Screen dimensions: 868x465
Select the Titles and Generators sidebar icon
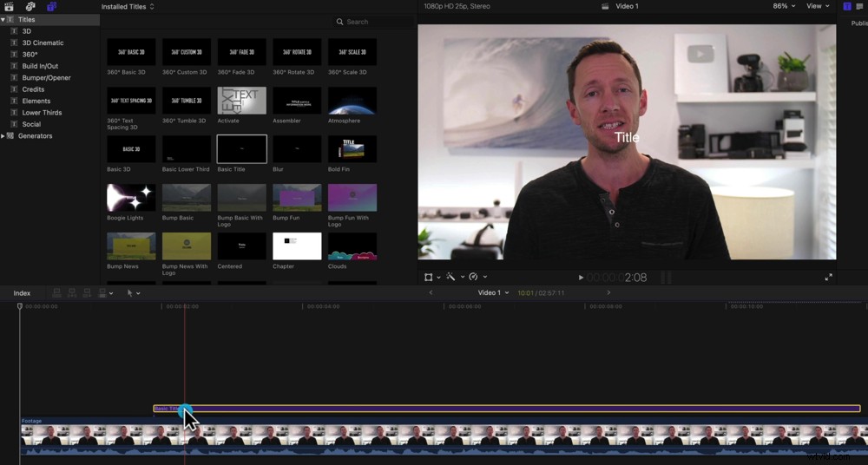click(51, 7)
